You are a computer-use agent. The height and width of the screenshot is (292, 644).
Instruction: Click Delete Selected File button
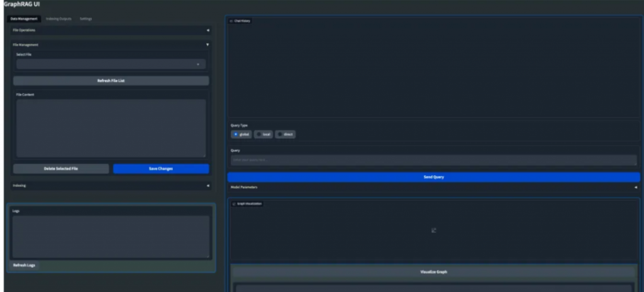pos(61,168)
